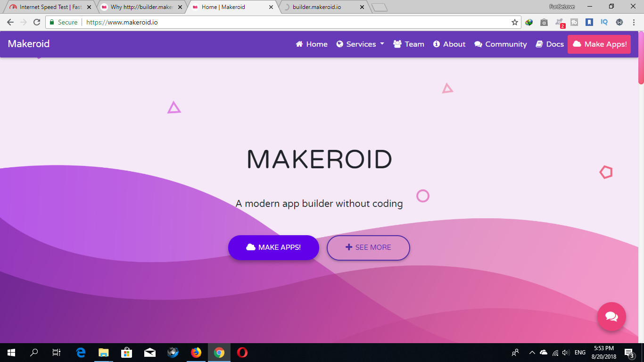
Task: Open Windows taskbar search
Action: (34, 353)
